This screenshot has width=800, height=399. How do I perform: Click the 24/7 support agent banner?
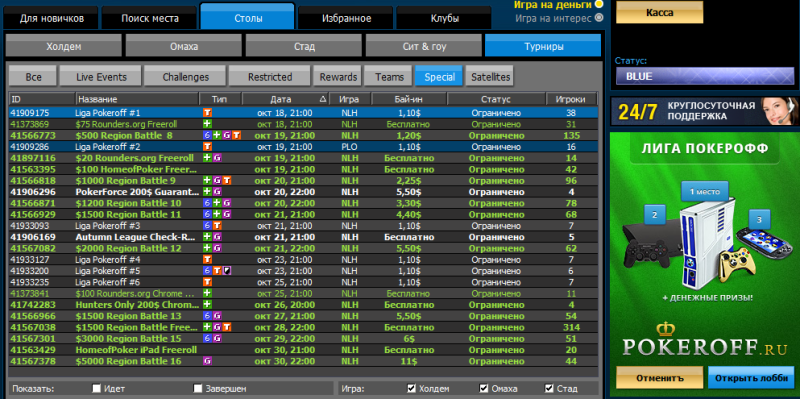click(704, 111)
